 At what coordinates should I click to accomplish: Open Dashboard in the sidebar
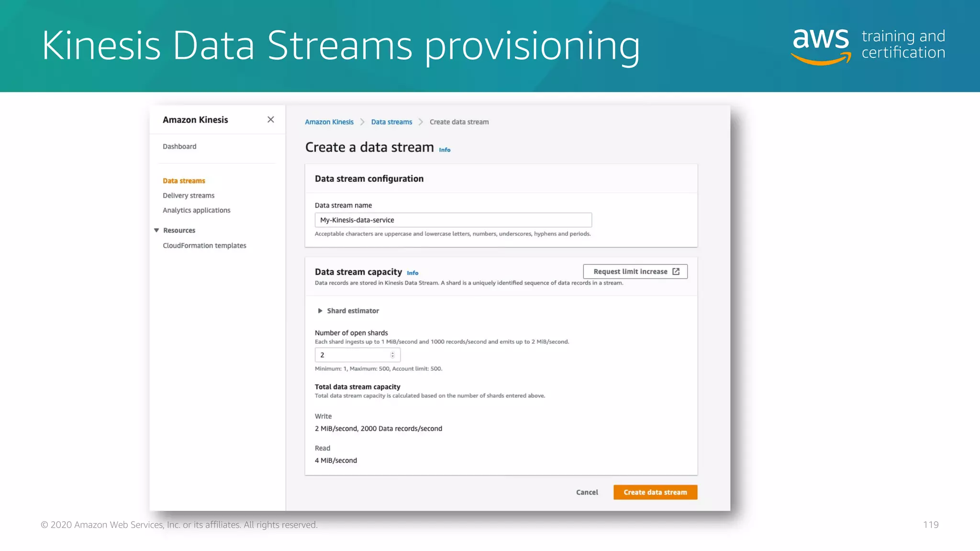pos(179,146)
